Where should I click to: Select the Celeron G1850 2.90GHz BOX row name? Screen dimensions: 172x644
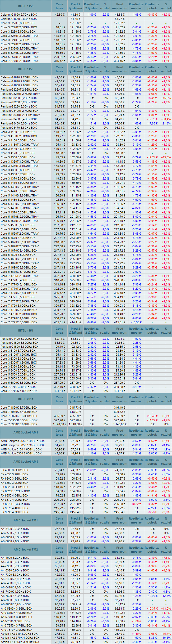[20, 86]
